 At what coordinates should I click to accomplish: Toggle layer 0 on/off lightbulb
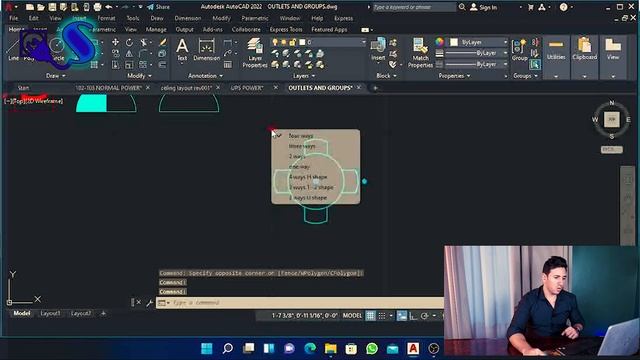point(275,42)
